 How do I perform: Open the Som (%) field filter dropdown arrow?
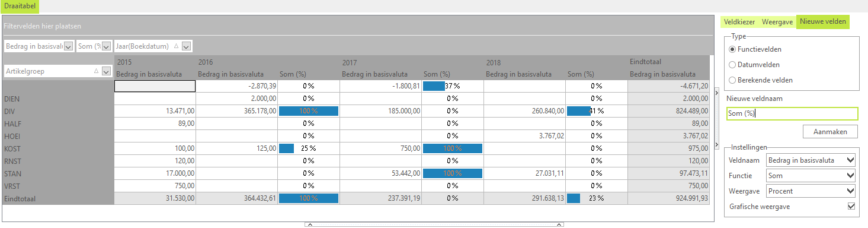(x=107, y=46)
